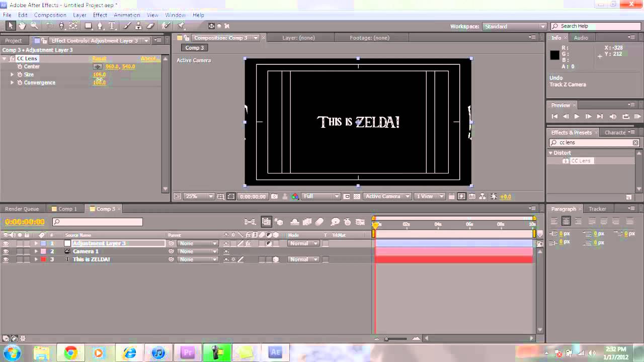Select the Eraser tool

point(150,26)
